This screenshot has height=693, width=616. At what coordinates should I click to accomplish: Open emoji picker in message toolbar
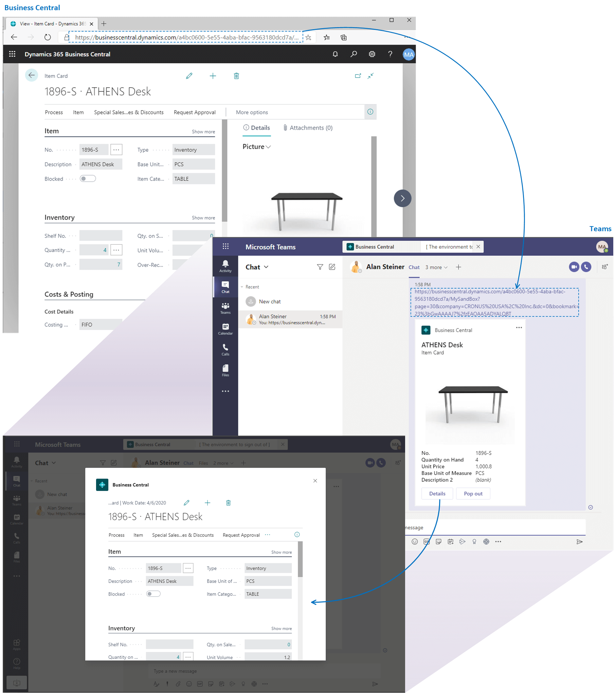click(x=415, y=542)
